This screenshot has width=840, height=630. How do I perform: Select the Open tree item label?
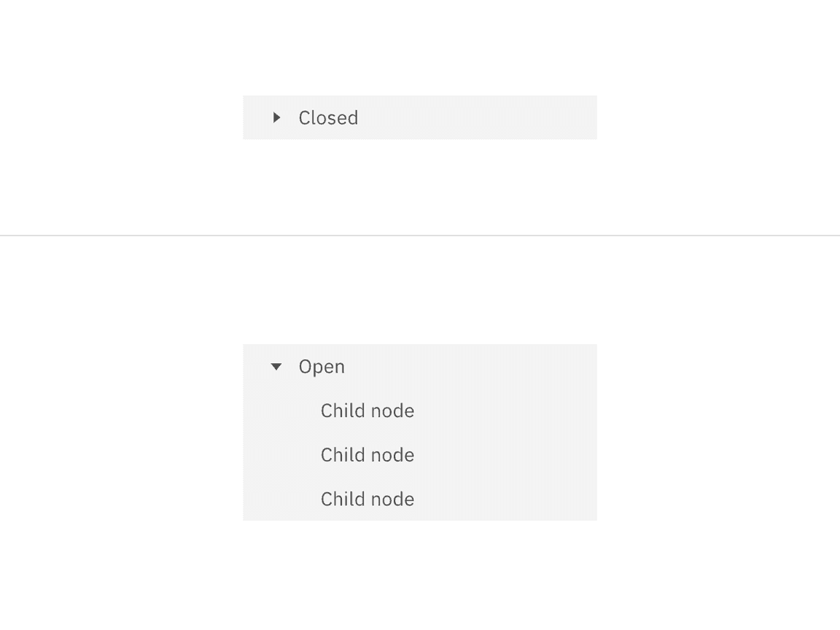tap(322, 366)
